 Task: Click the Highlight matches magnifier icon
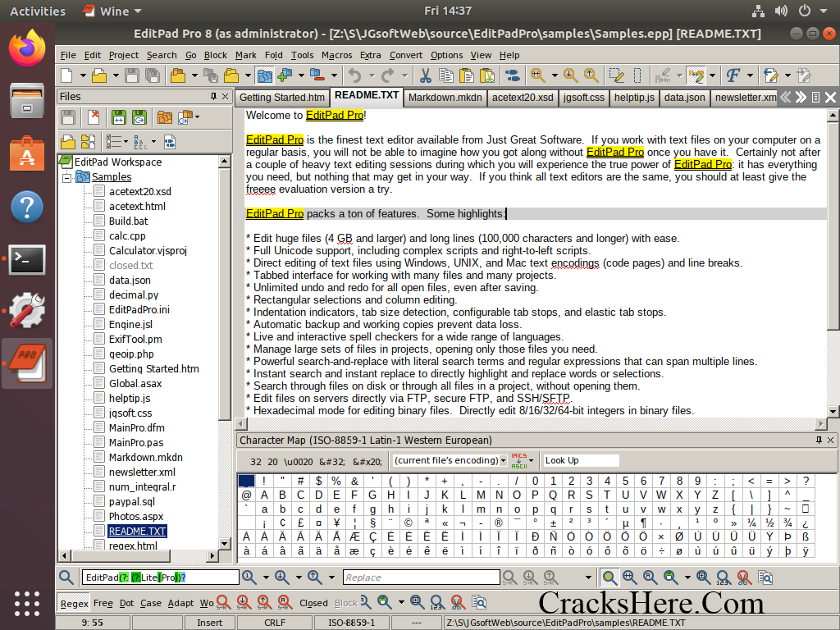(609, 577)
